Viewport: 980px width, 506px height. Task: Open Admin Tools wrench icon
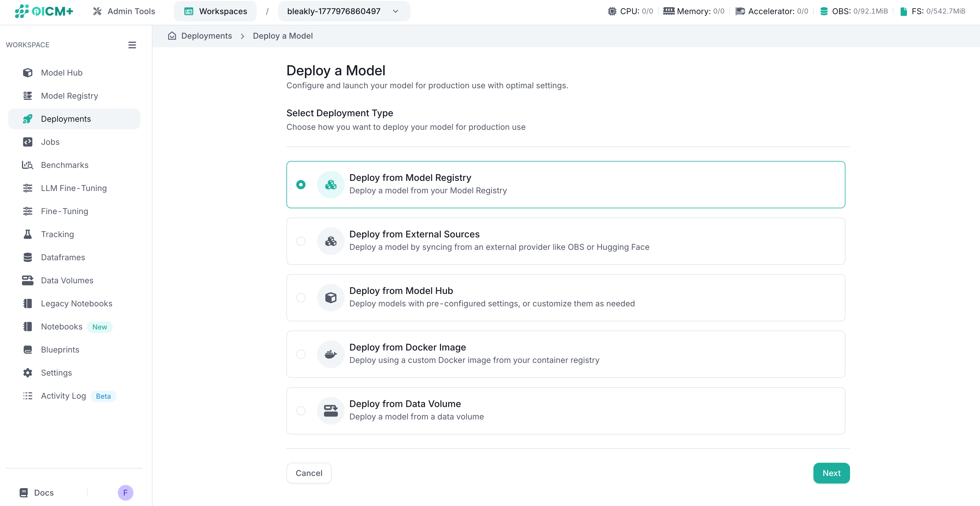click(x=97, y=12)
